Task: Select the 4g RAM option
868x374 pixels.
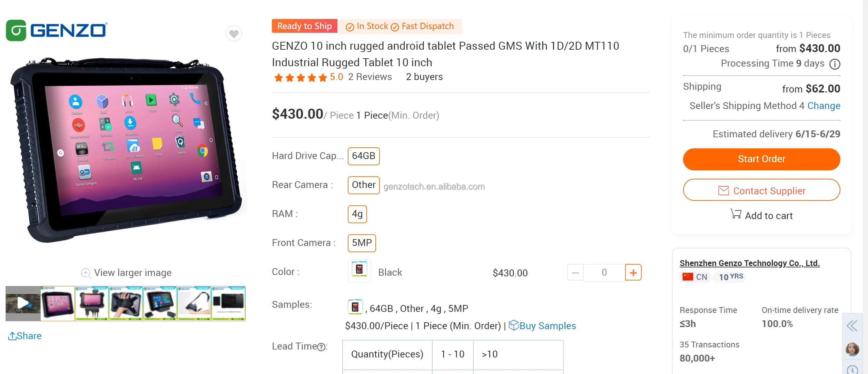Action: tap(357, 214)
